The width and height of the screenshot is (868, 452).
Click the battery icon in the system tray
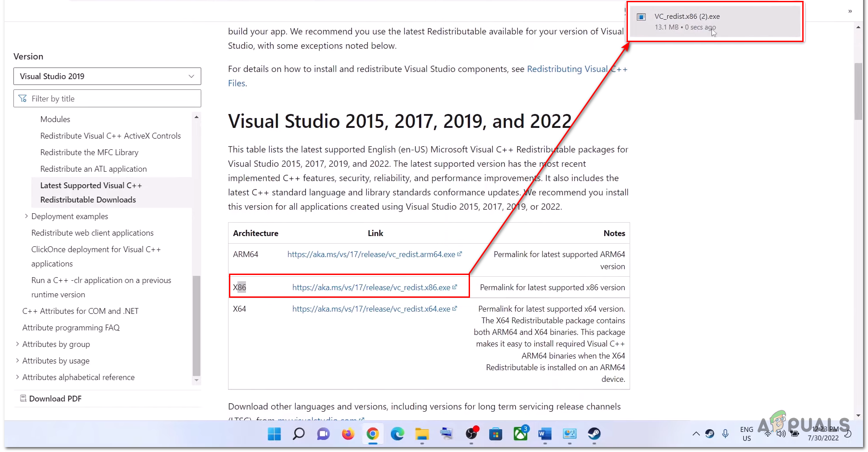pyautogui.click(x=795, y=434)
